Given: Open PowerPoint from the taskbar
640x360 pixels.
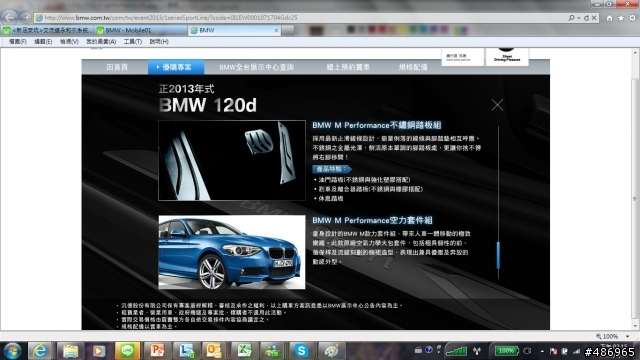Looking at the screenshot, I should click(157, 351).
